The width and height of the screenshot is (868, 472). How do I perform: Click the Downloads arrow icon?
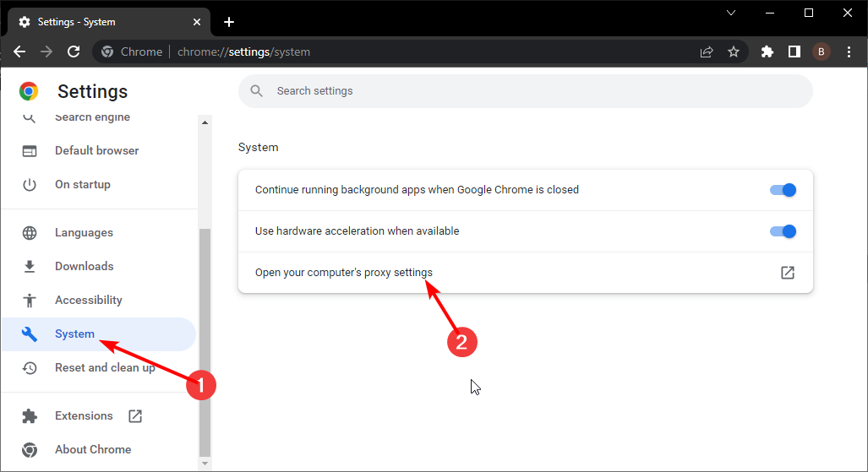30,267
